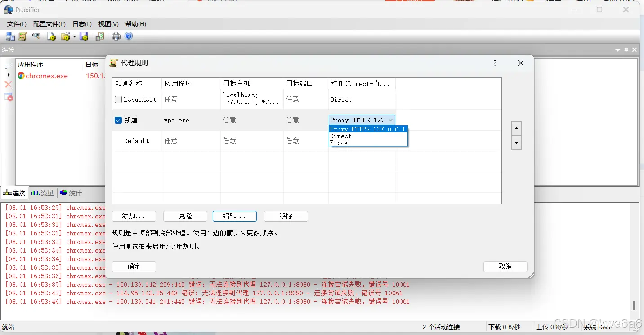Open 文件(F) menu
This screenshot has width=644, height=335.
[17, 24]
